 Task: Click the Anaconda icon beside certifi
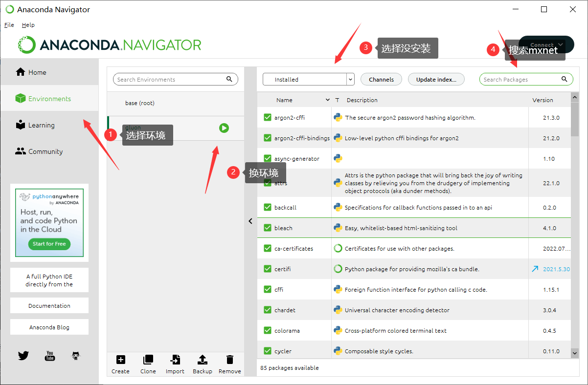tap(338, 269)
